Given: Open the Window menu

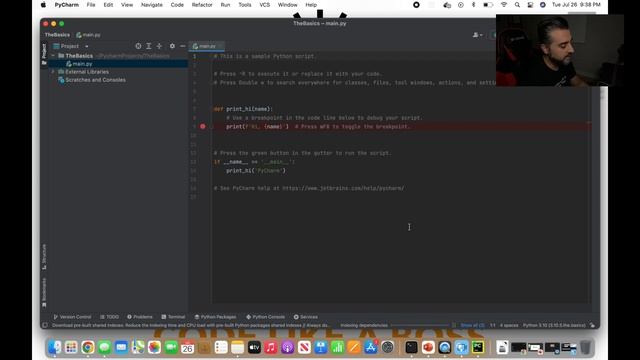Looking at the screenshot, I should 287,5.
